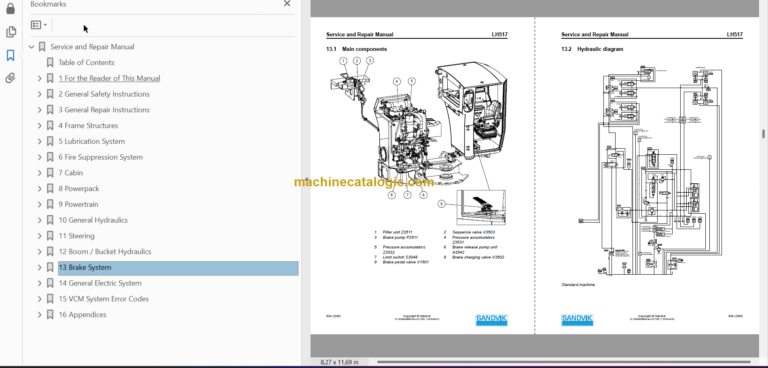Collapse the Service and Repair Manual bookmark

[x=32, y=47]
